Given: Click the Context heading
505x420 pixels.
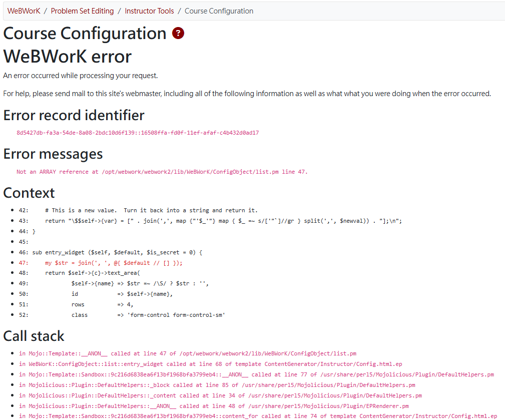Looking at the screenshot, I should 29,193.
